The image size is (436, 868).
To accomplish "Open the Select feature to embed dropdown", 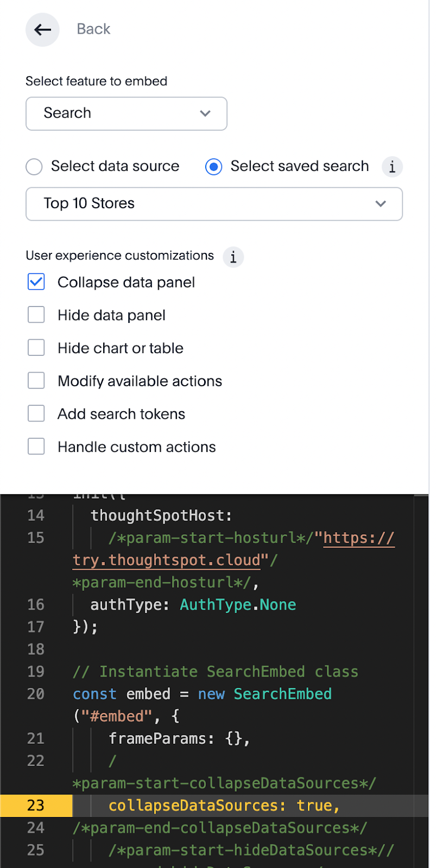I will point(126,113).
